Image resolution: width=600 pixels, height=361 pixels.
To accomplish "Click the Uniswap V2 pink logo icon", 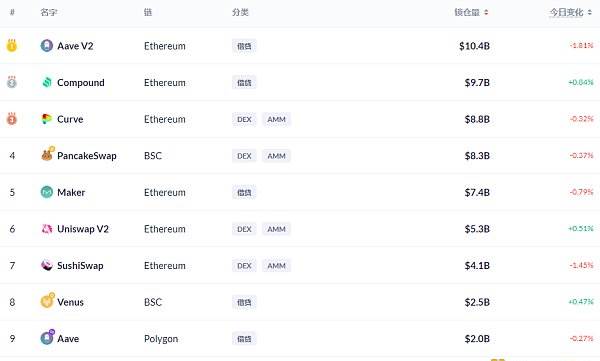I will pos(47,229).
